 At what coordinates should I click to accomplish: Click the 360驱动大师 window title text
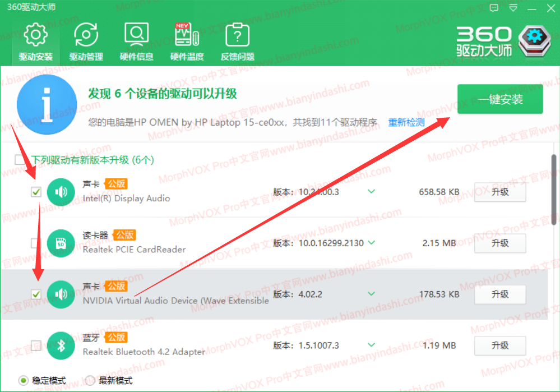31,7
